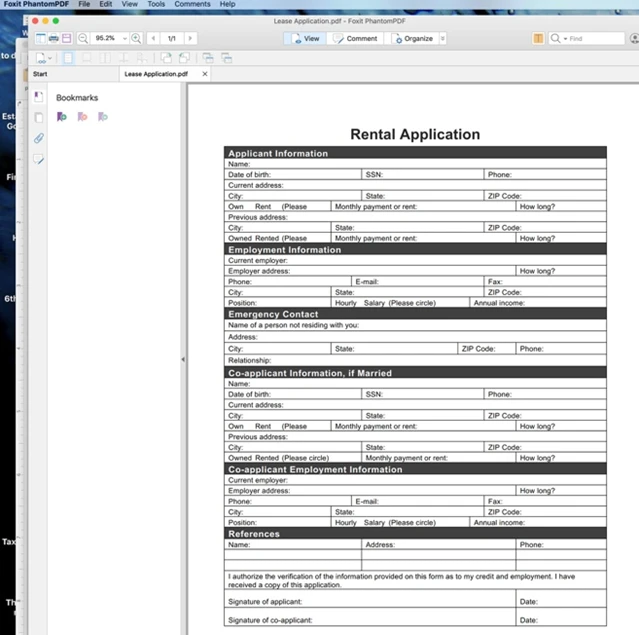Open the zoom level dropdown arrow
The width and height of the screenshot is (639, 635).
(125, 38)
